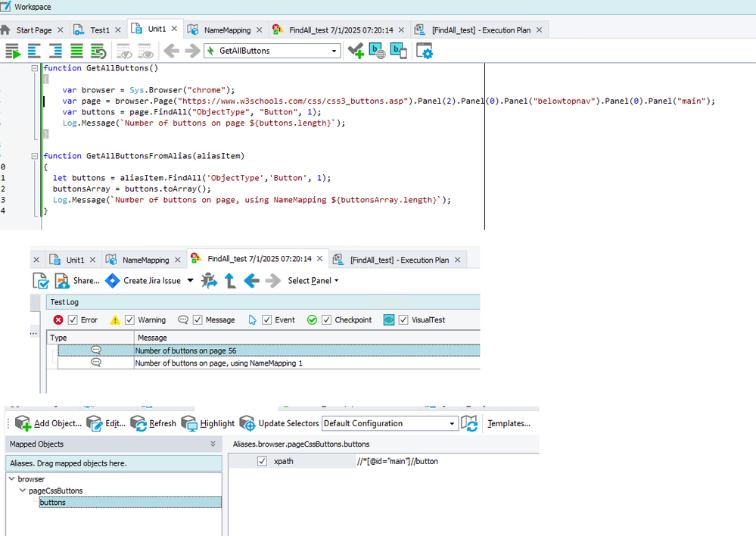Viewport: 756px width, 536px height.
Task: Click the script editor gear settings icon
Action: (x=424, y=51)
